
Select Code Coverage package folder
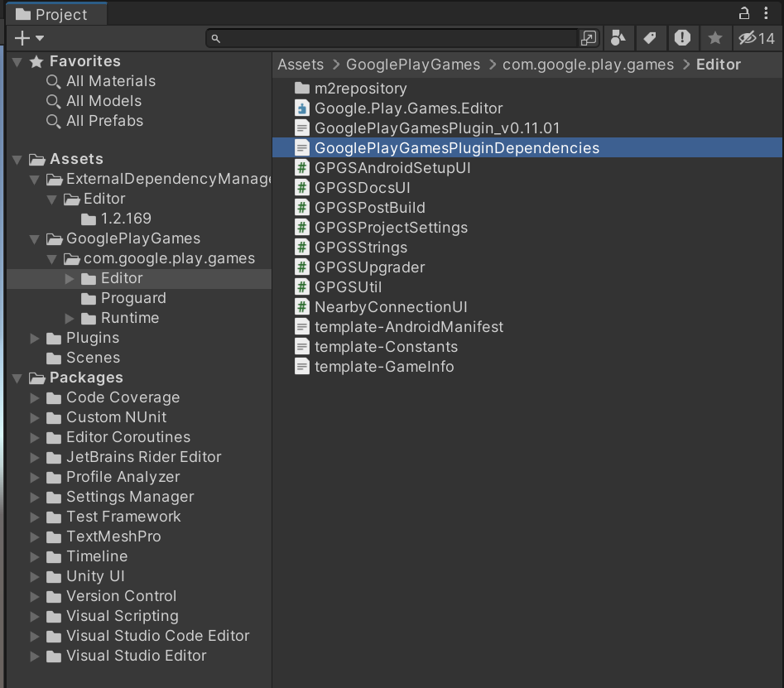123,397
